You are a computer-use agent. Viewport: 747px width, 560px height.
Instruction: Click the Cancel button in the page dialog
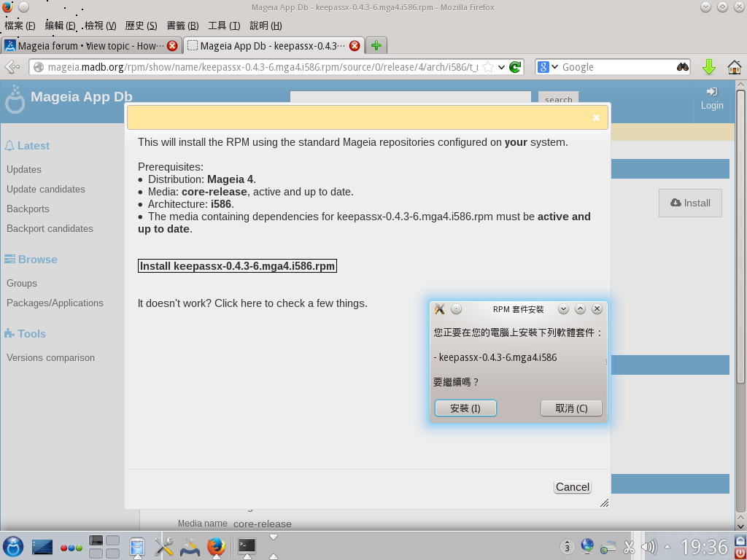[573, 486]
